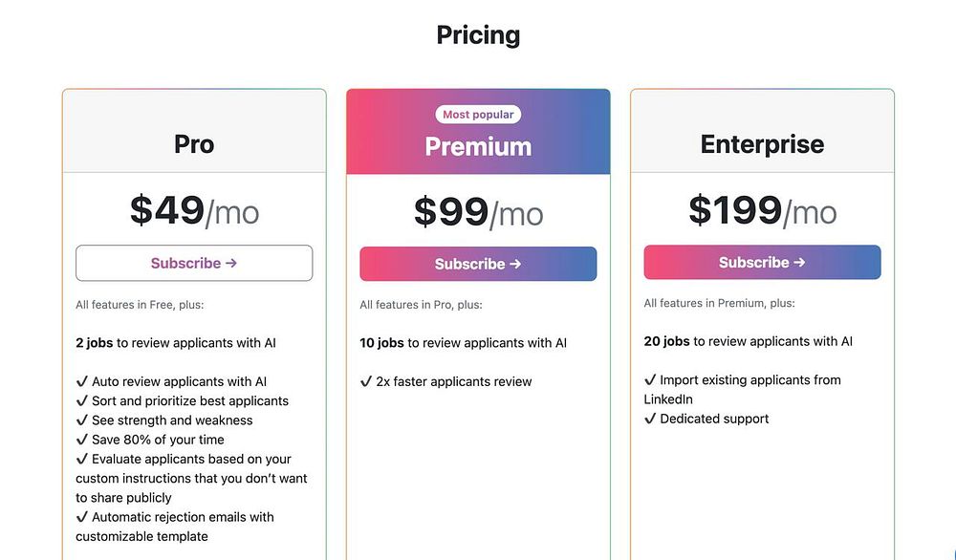This screenshot has height=560, width=956.
Task: Click checkmark beside "Sort and prioritize best applicants"
Action: [x=82, y=401]
